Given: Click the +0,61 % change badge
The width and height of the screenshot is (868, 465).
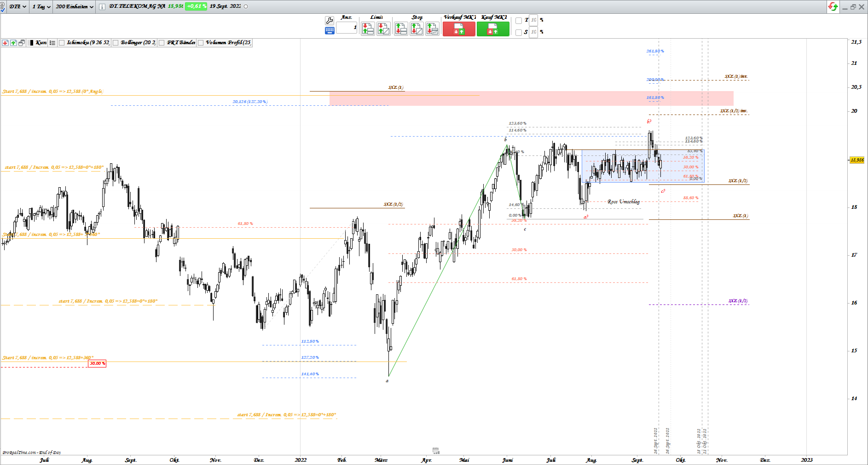Looking at the screenshot, I should [196, 6].
